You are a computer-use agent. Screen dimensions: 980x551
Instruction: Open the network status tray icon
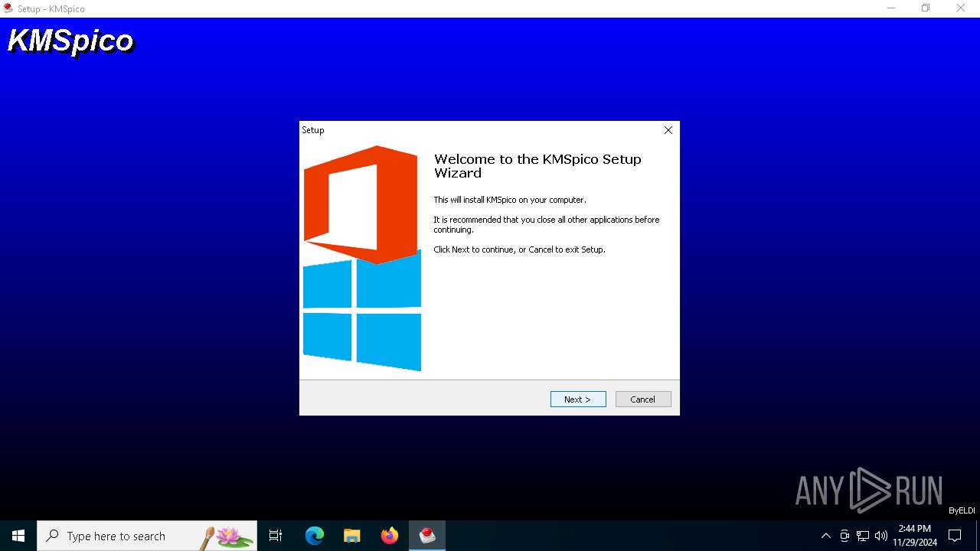863,536
